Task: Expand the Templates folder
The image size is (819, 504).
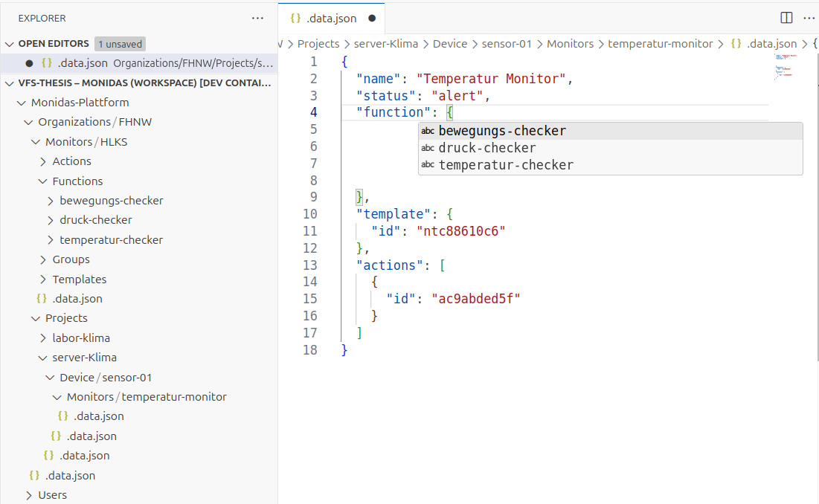Action: (43, 280)
